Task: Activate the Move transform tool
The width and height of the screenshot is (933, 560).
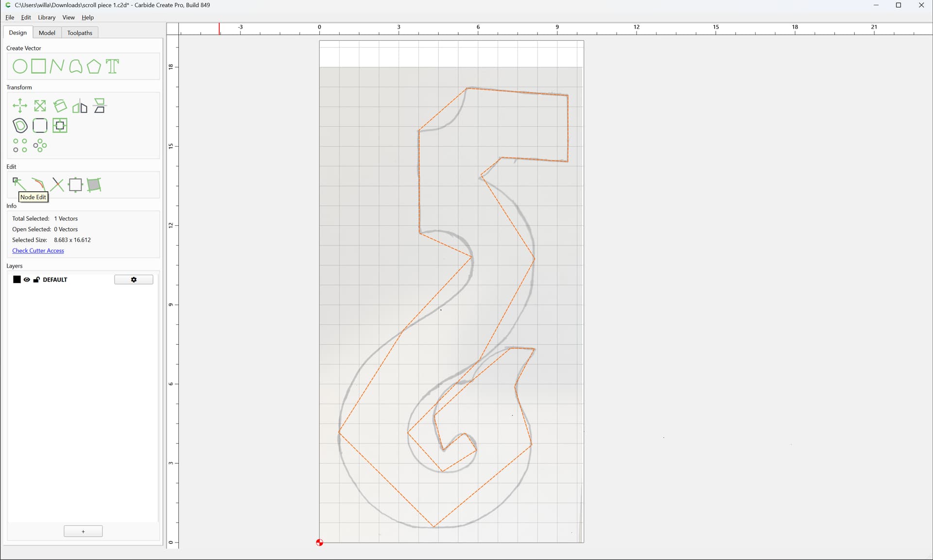Action: (20, 105)
